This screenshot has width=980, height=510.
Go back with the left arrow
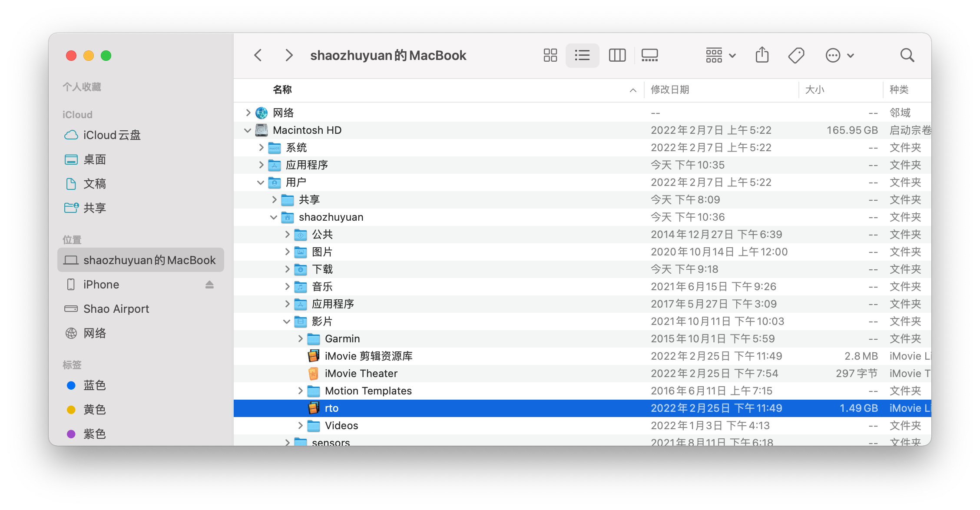(258, 55)
